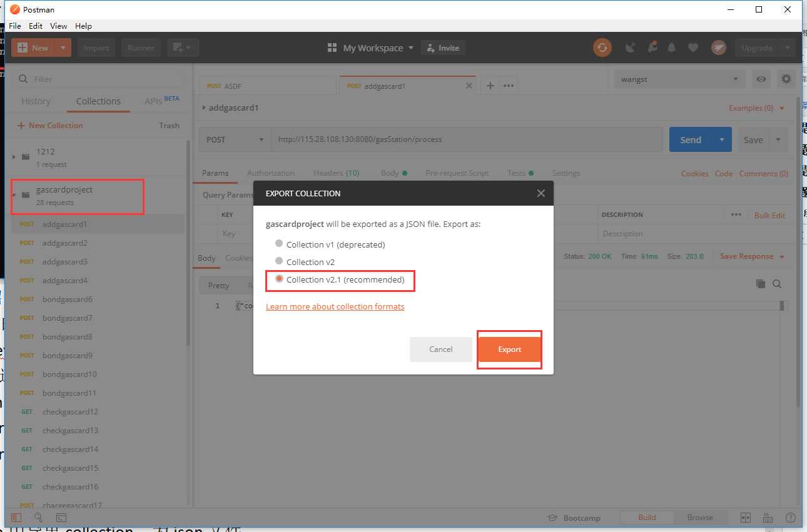Open Learn more about collection formats link
Screen dimensions: 807x532
click(x=335, y=306)
